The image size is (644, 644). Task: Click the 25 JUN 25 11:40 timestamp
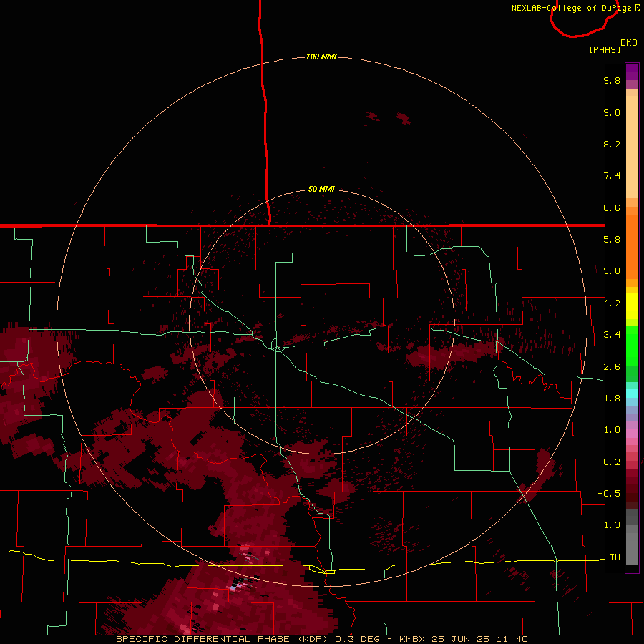point(479,639)
